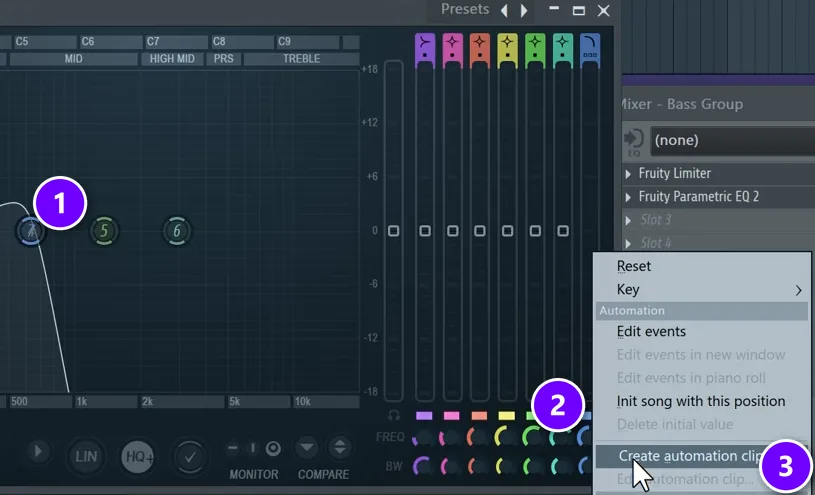Set Monitor to the minus (off) option

233,448
